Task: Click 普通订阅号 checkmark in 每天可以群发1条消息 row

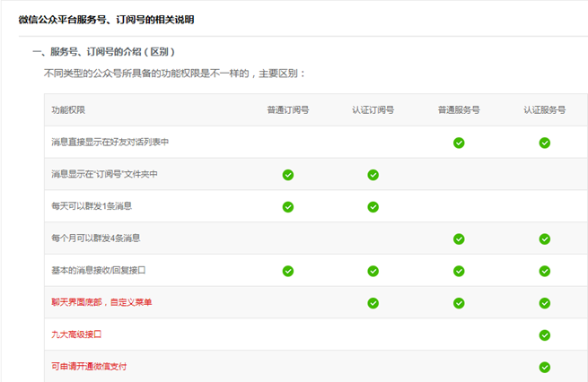Action: [288, 207]
